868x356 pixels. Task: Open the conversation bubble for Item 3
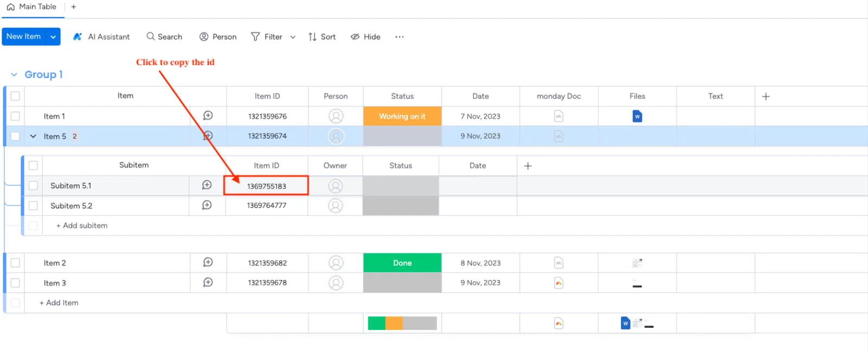(208, 282)
